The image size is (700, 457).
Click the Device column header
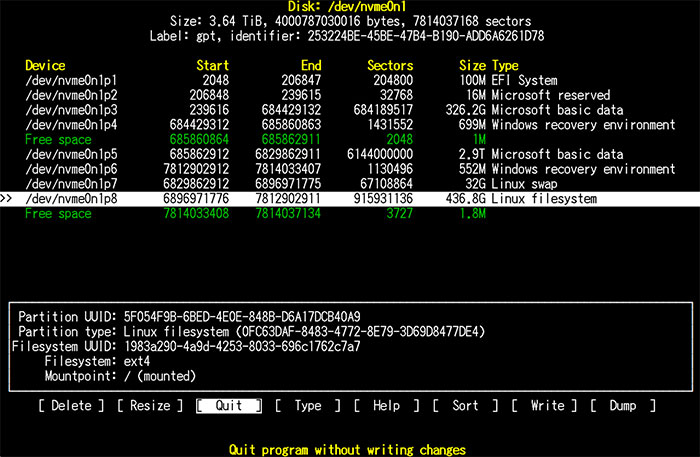(45, 66)
